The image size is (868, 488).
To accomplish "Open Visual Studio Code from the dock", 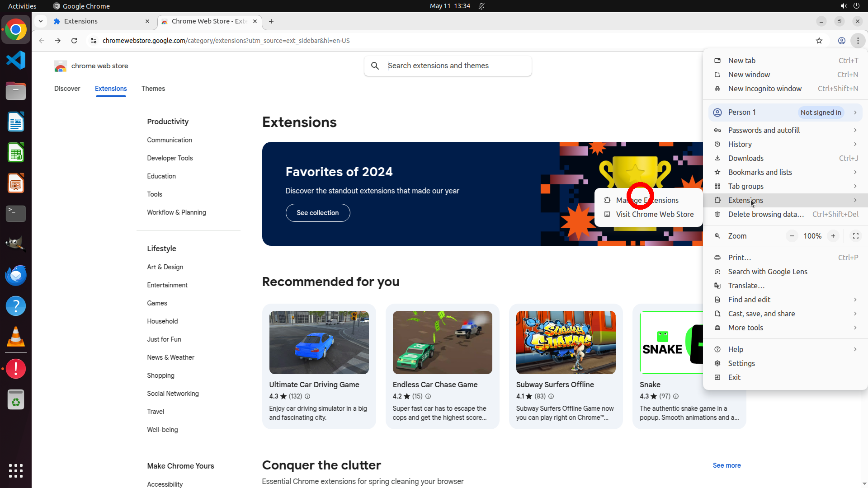I will 16,60.
